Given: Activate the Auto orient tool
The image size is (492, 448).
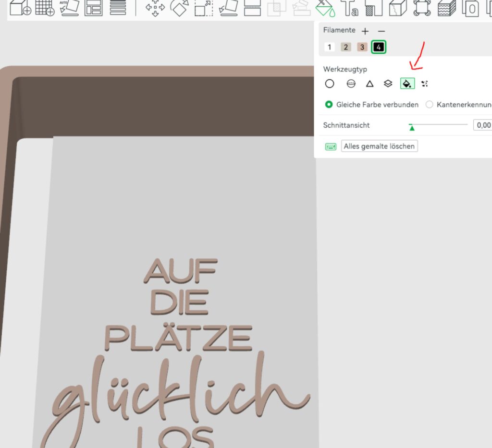Looking at the screenshot, I should tap(69, 8).
